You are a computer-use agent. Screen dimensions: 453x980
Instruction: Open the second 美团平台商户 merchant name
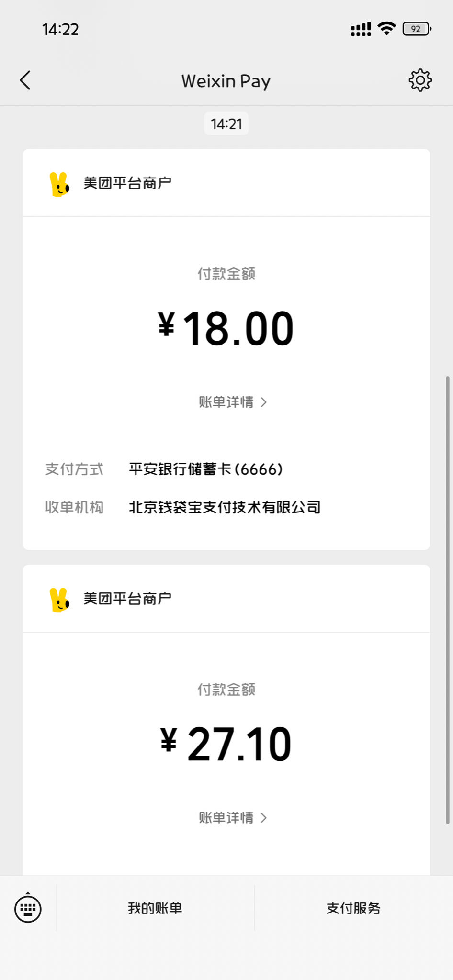(x=127, y=598)
